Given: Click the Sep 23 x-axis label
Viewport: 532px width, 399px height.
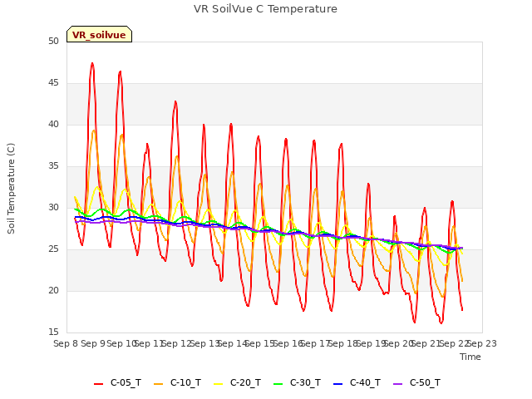Looking at the screenshot, I should [x=482, y=343].
